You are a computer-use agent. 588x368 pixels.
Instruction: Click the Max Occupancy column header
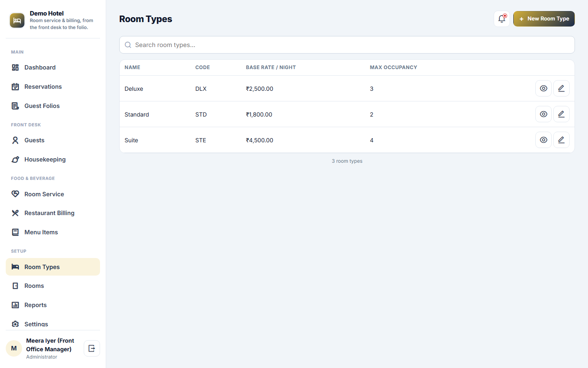(x=394, y=67)
